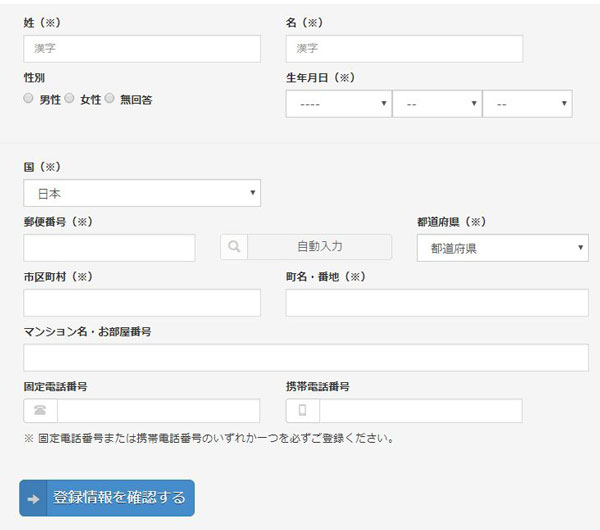Open the birth year dropdown
Image resolution: width=600 pixels, height=530 pixels.
pyautogui.click(x=339, y=104)
